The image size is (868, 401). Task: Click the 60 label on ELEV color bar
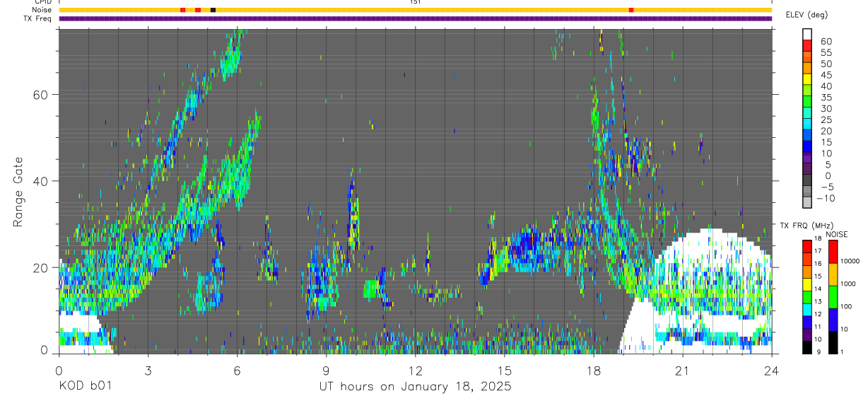pyautogui.click(x=826, y=41)
